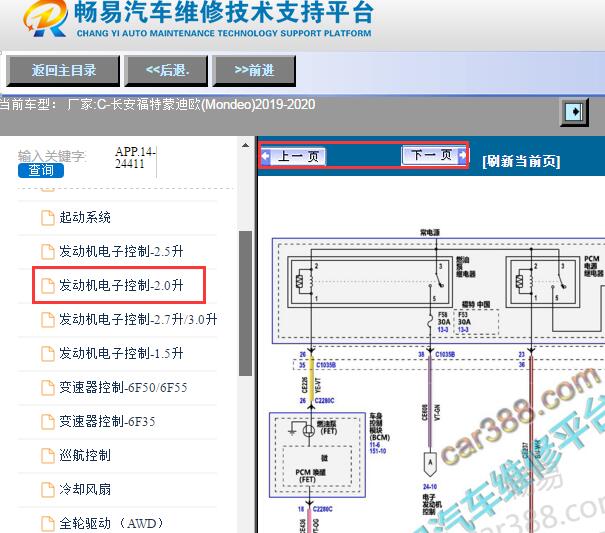The image size is (605, 533).
Task: Open 变速器控制-6F35 item
Action: (x=107, y=421)
